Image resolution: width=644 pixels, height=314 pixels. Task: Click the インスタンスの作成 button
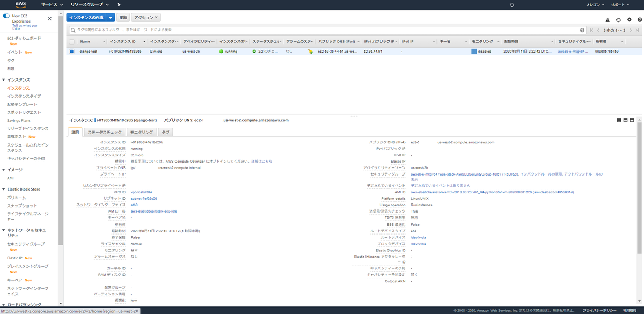[86, 18]
